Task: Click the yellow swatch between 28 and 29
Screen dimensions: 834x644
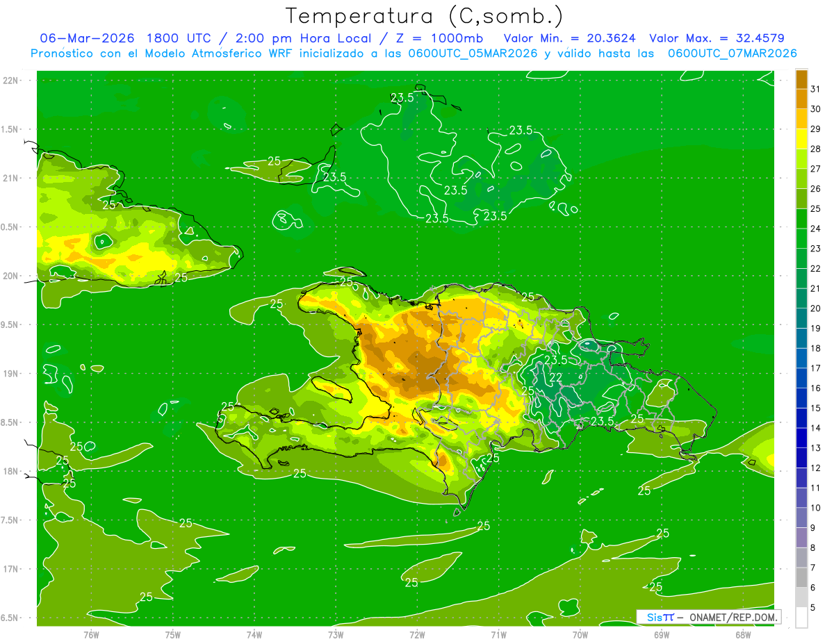Action: (801, 138)
